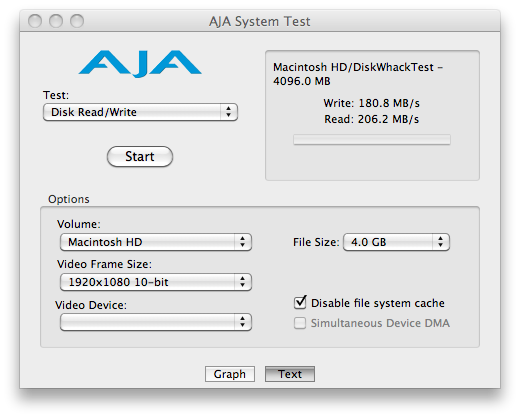Click the test progress bar
The image size is (520, 418).
(x=372, y=140)
